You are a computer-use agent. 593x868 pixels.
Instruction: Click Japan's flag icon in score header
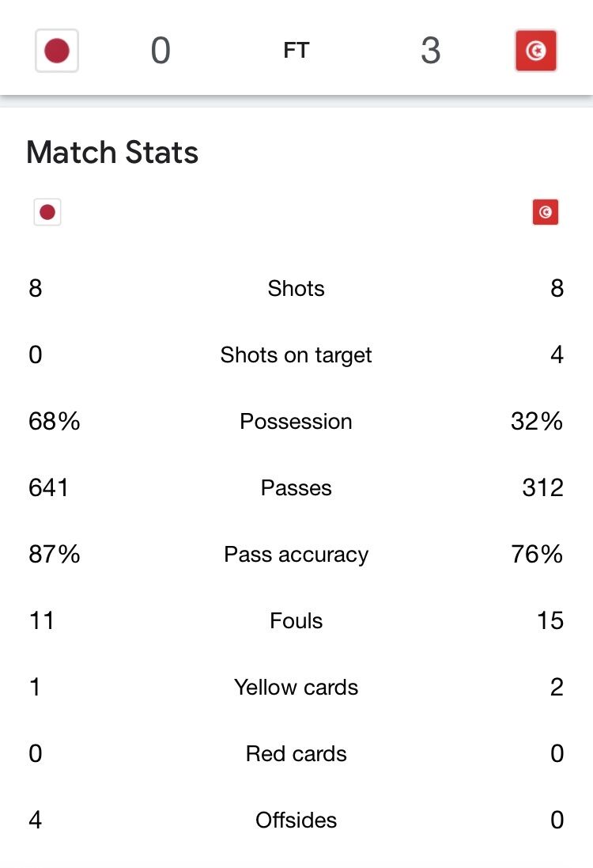pyautogui.click(x=57, y=51)
